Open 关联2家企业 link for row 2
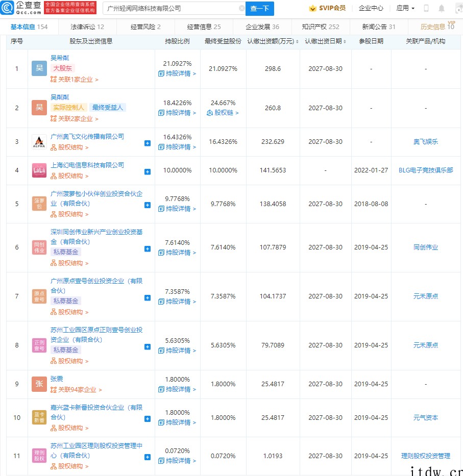463x476 pixels. [75, 119]
